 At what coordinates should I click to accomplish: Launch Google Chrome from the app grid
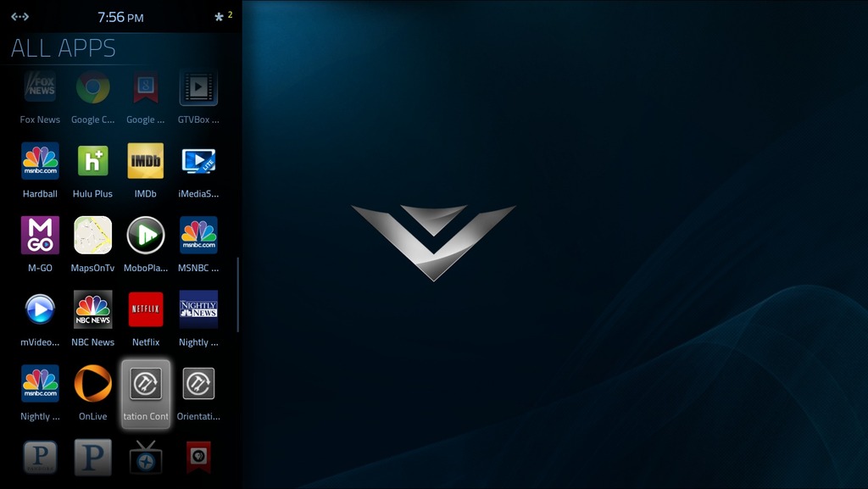click(93, 87)
